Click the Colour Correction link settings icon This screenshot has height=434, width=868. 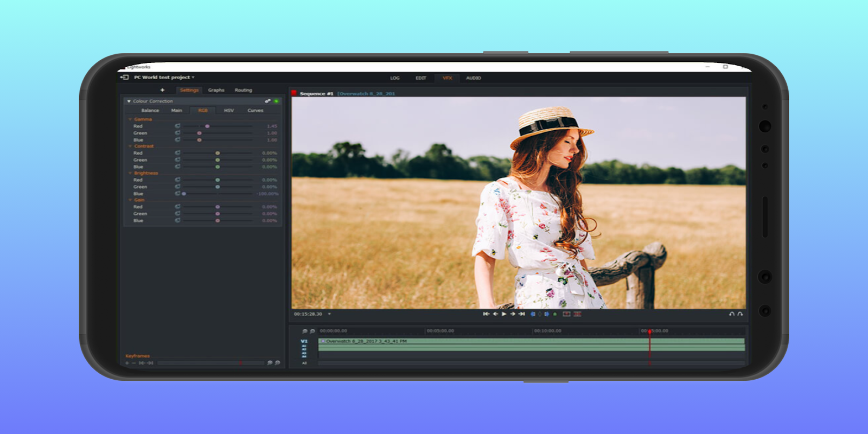tap(267, 101)
